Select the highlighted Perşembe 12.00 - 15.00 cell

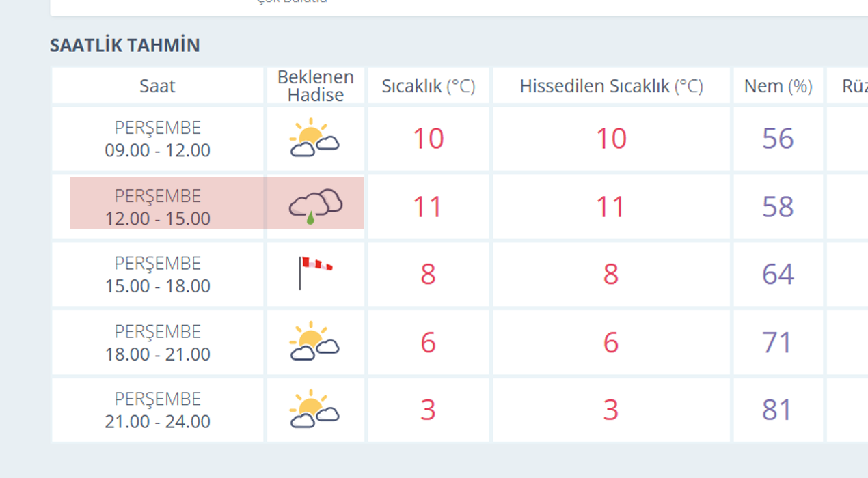point(157,207)
